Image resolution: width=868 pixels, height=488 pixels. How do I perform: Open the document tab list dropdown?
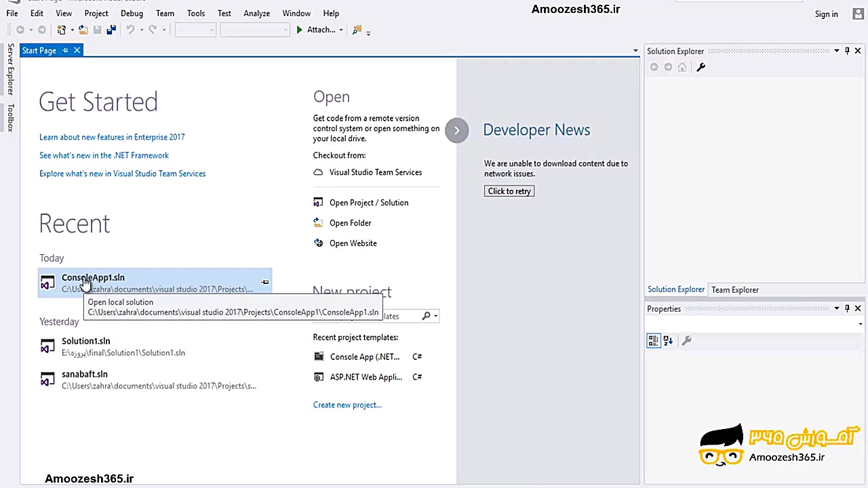point(635,51)
